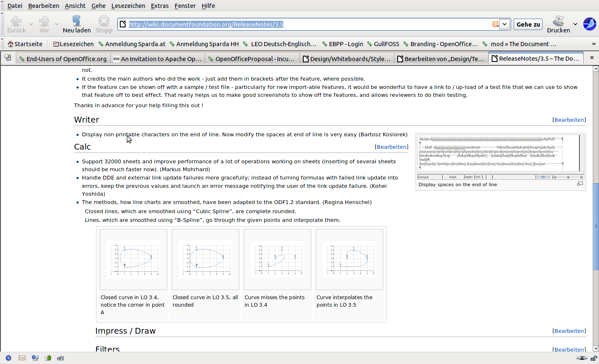
Task: Click the Gehe zu button
Action: [528, 25]
